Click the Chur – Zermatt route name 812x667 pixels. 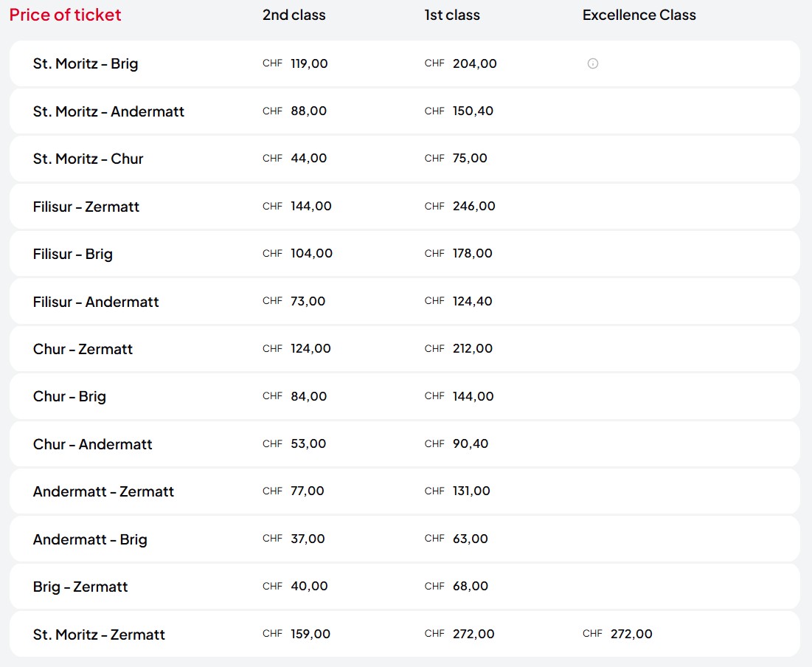point(83,349)
